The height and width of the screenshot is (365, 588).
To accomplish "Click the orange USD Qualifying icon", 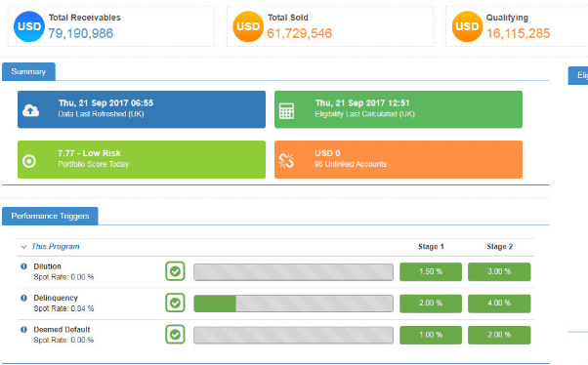I will (x=467, y=26).
